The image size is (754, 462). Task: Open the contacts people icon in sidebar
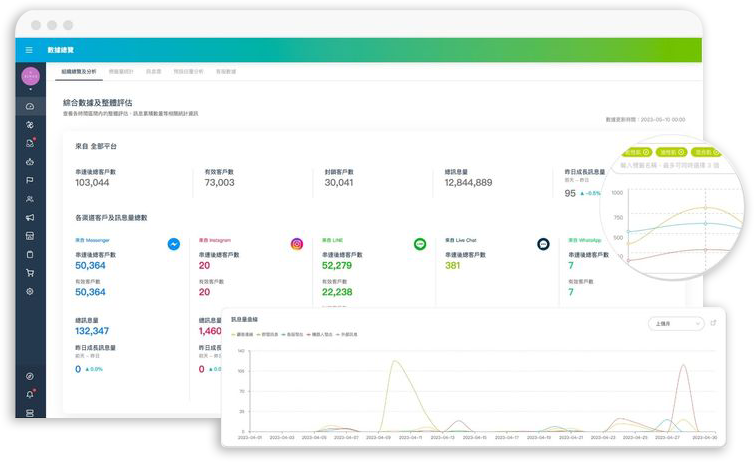pyautogui.click(x=30, y=199)
